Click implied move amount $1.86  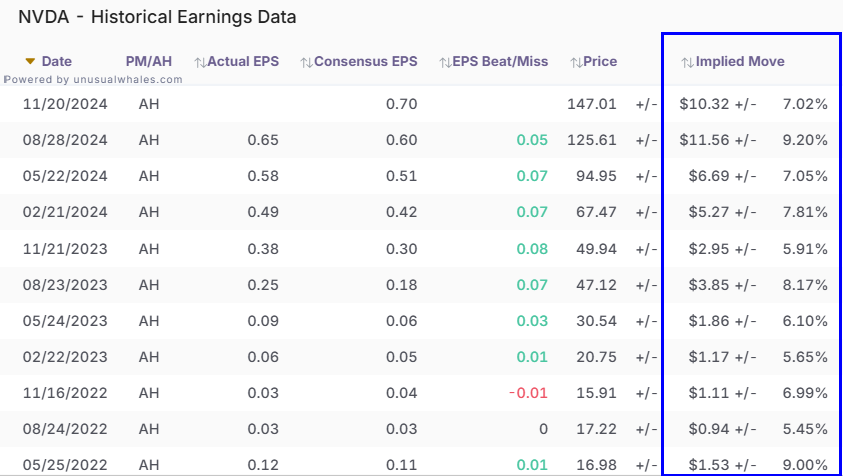click(709, 321)
